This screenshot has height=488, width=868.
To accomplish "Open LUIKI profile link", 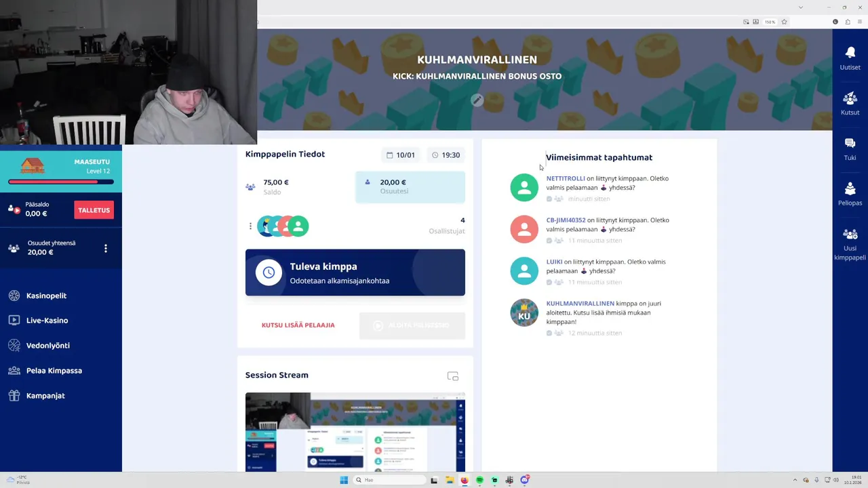I will pyautogui.click(x=554, y=262).
